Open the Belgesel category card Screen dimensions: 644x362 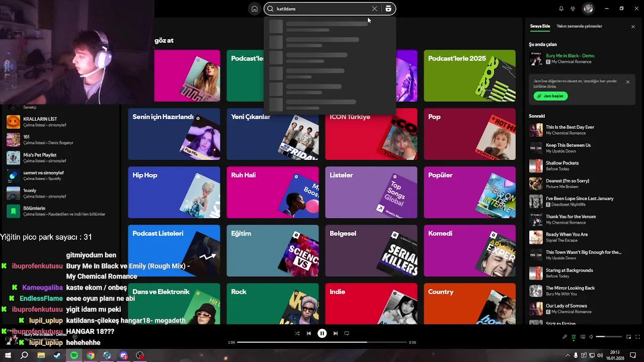[x=371, y=250]
